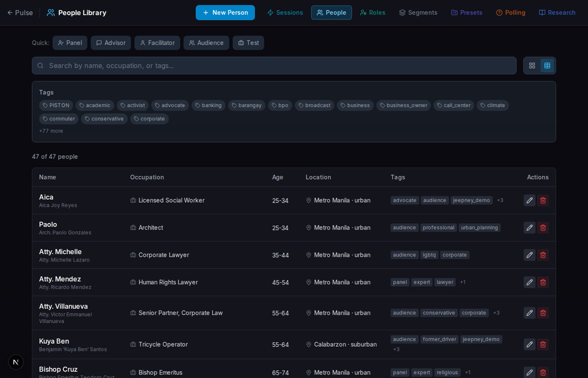Click the edit pencil icon for Aica

pyautogui.click(x=529, y=200)
